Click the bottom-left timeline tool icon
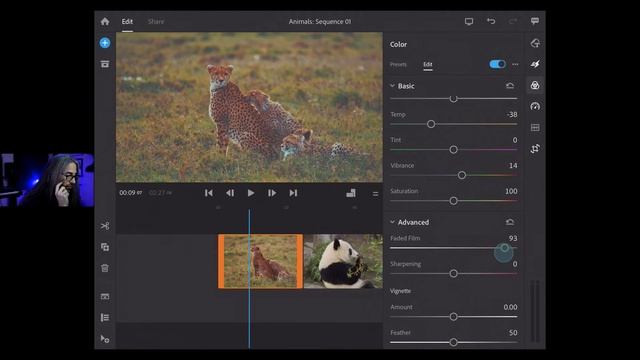640x360 pixels. [105, 339]
